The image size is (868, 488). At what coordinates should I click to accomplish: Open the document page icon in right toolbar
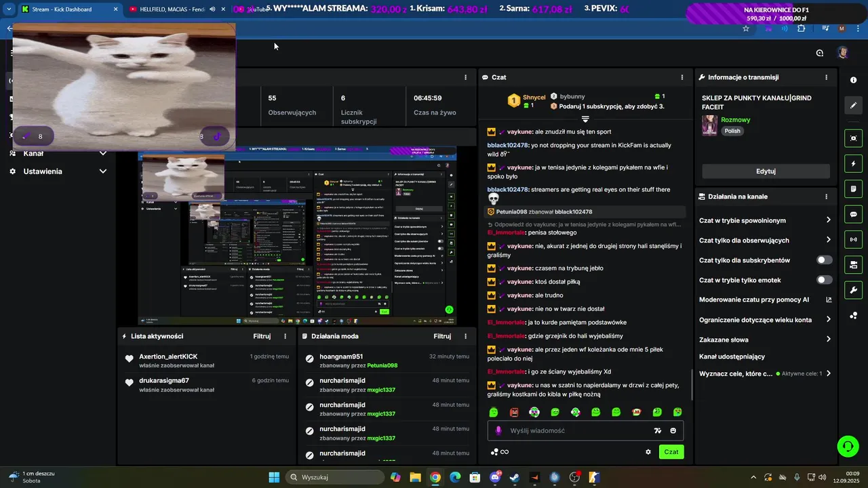click(853, 189)
